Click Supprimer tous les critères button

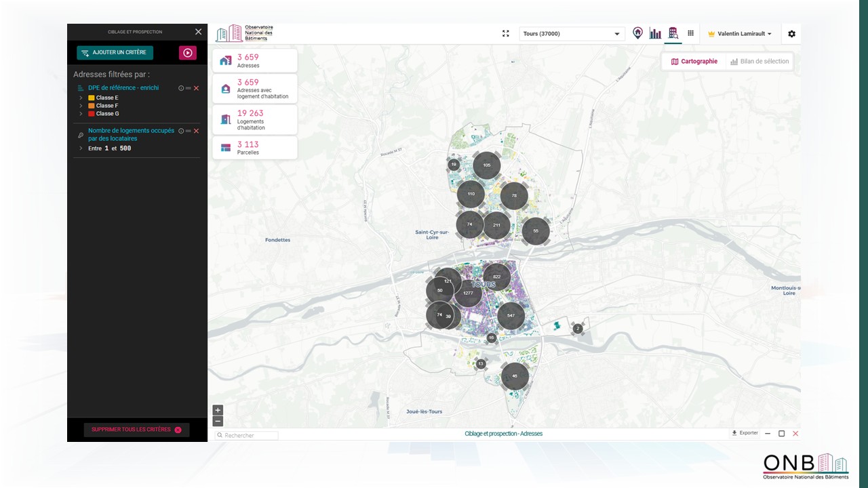point(136,430)
